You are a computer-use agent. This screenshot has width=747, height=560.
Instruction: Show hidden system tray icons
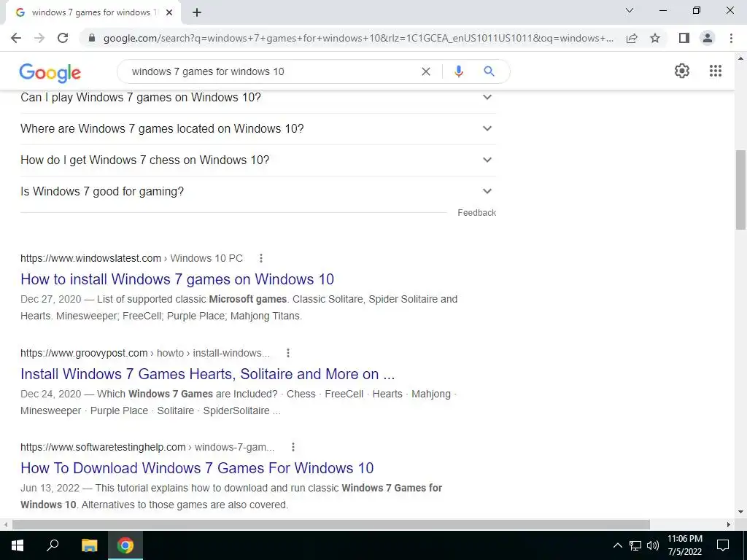[617, 545]
